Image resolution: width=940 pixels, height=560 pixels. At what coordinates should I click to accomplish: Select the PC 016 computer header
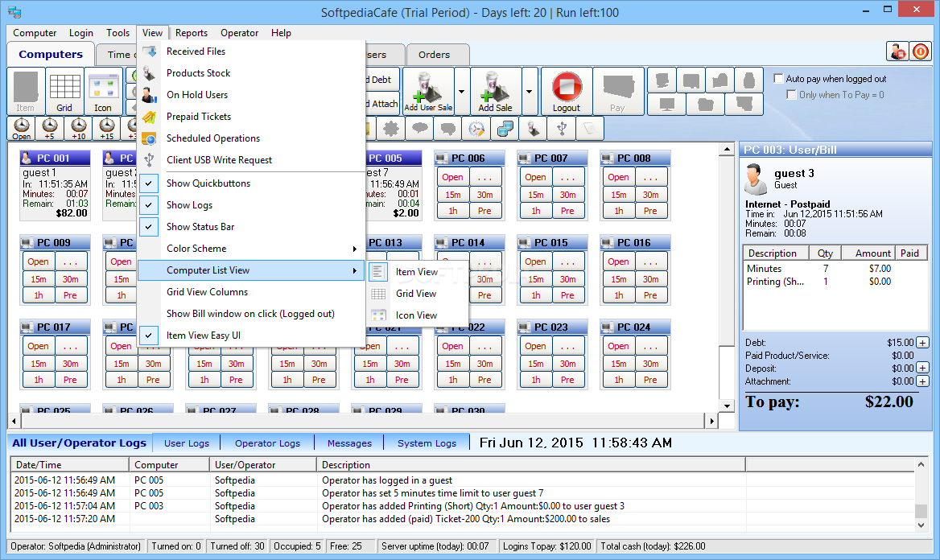coord(635,243)
